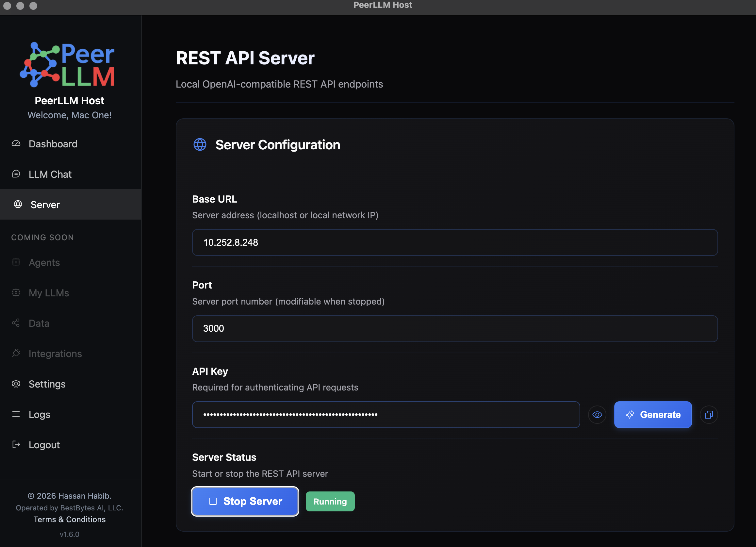Click the Settings gear icon
756x547 pixels.
(x=16, y=384)
